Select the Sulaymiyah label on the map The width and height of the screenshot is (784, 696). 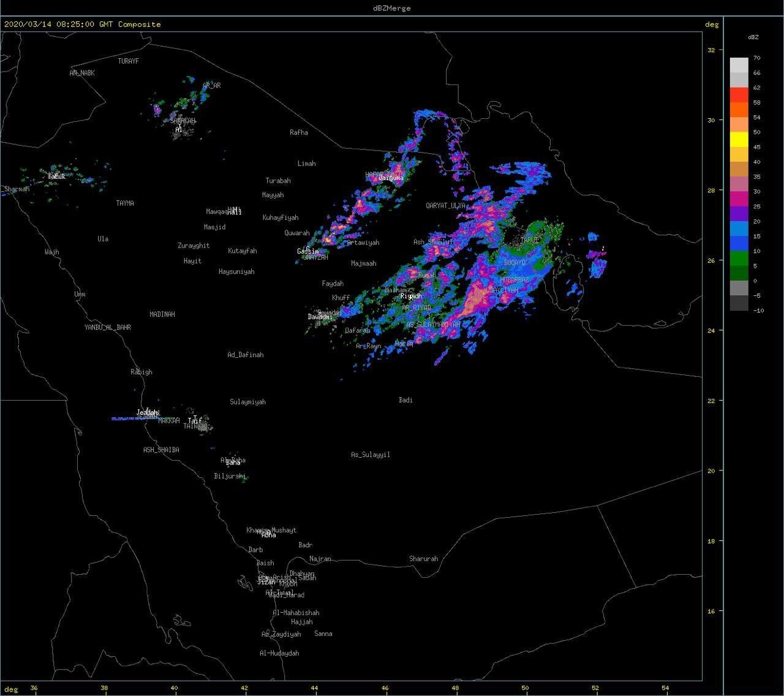[x=247, y=402]
